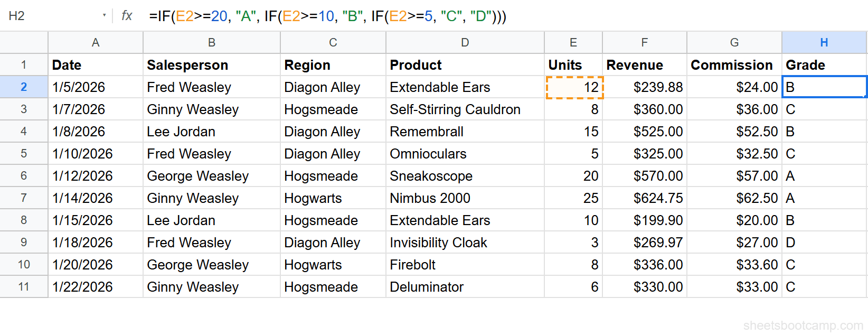
Task: Click the select-all corner above row 1
Action: pos(24,42)
